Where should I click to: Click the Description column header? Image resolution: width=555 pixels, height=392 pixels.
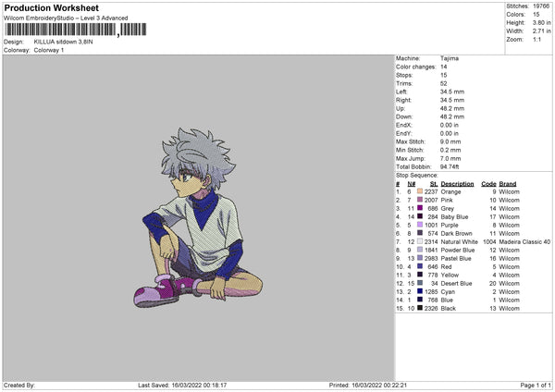coord(457,184)
